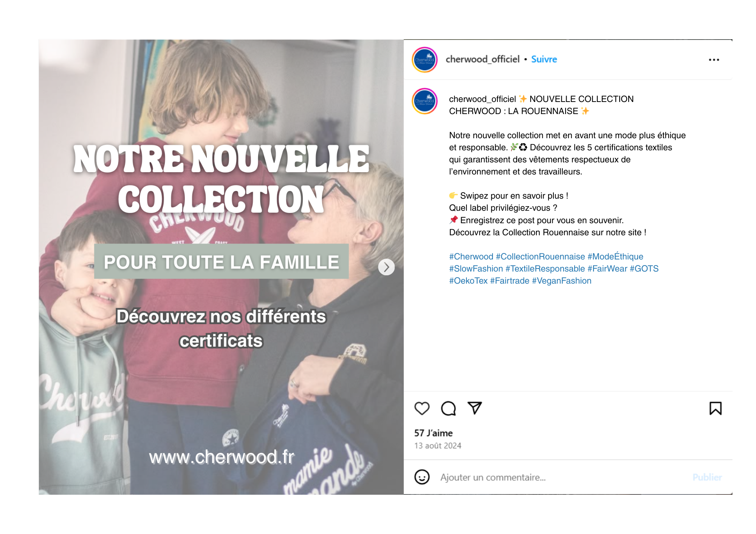Save the post with bookmark icon
Viewport: 756px width, 534px height.
[715, 408]
